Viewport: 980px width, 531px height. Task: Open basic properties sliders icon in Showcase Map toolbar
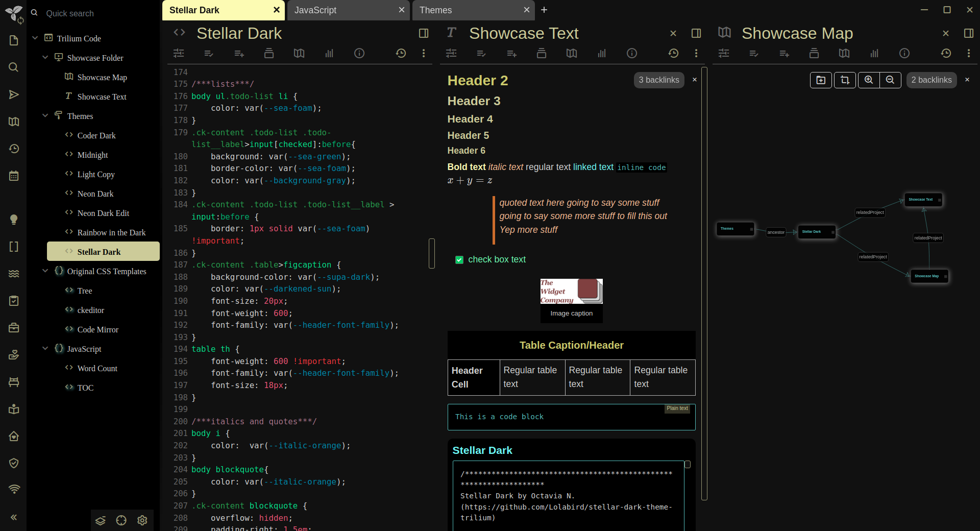pos(723,53)
